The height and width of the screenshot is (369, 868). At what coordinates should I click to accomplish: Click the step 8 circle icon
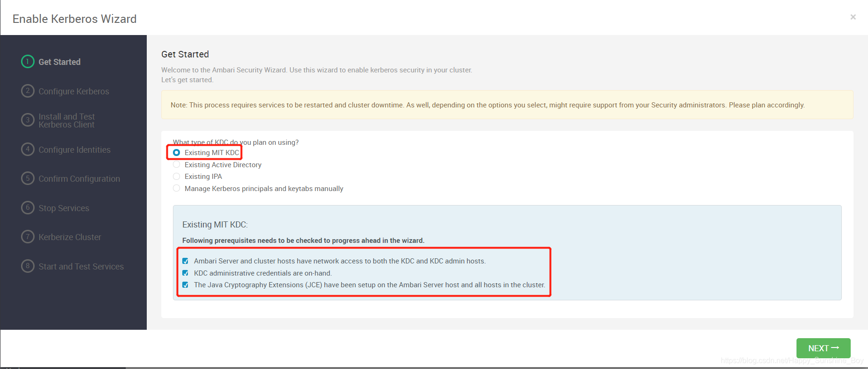(28, 266)
